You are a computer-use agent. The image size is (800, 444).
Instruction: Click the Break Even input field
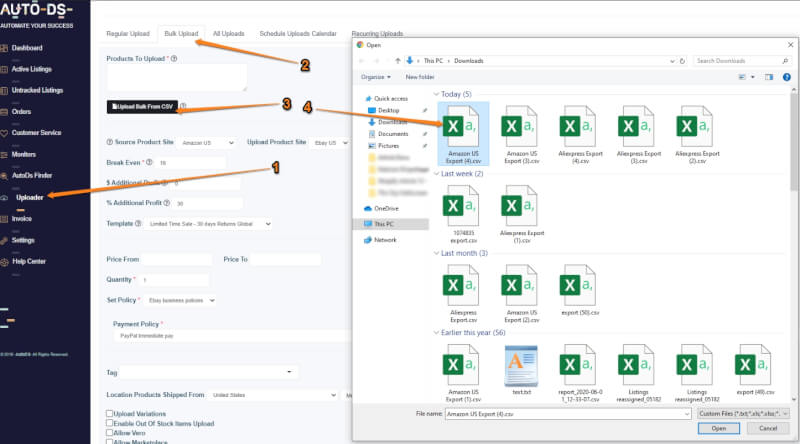(x=191, y=163)
